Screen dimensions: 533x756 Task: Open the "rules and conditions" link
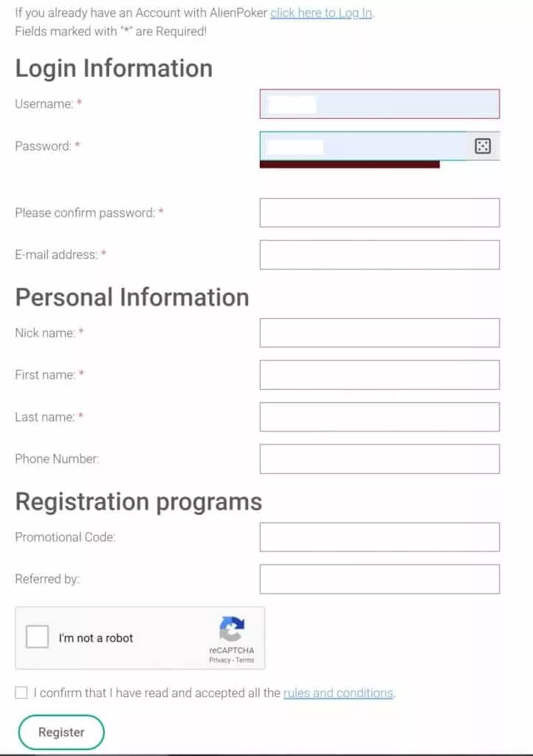[x=338, y=693]
